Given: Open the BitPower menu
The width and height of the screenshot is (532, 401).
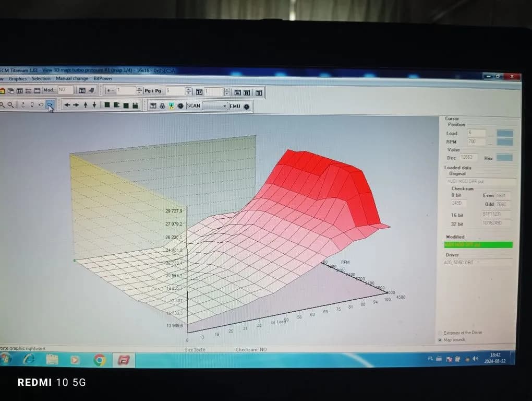Looking at the screenshot, I should [x=103, y=79].
